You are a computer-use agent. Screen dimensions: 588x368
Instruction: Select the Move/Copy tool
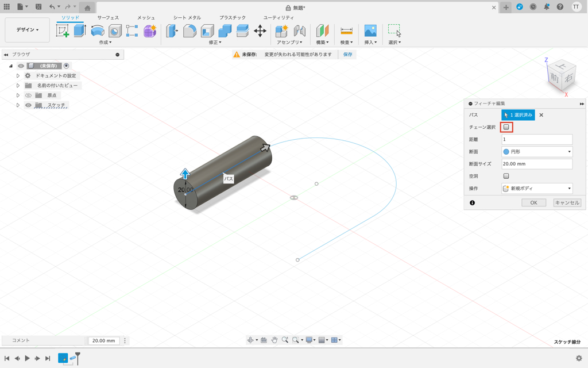click(260, 31)
